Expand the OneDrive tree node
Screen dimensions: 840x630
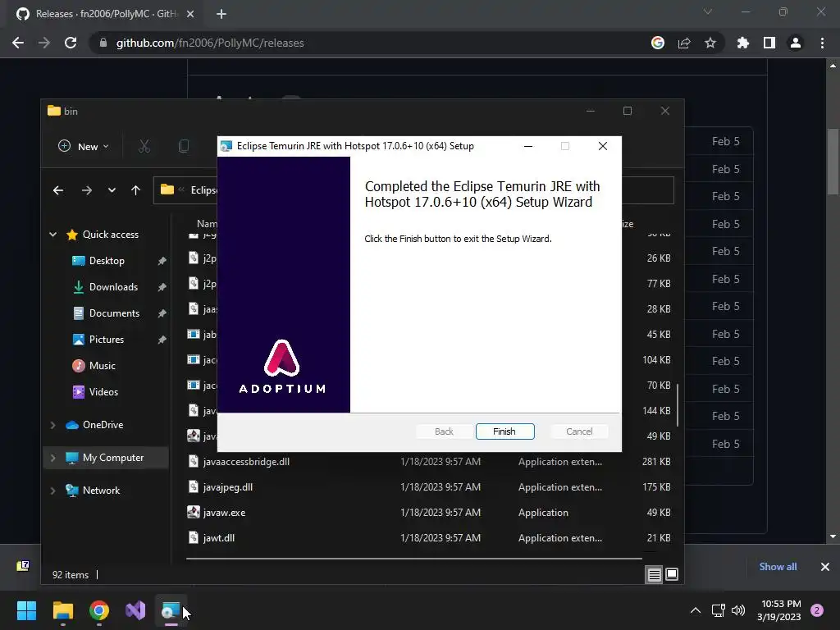point(52,425)
